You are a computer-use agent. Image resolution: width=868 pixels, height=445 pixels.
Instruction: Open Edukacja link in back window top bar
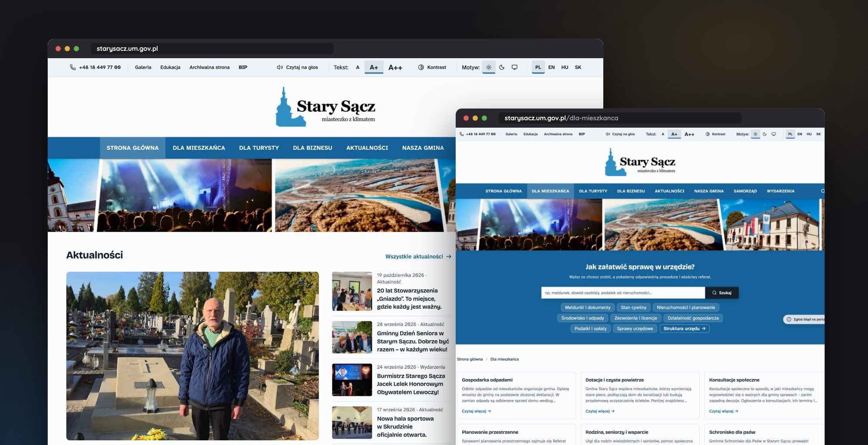170,67
